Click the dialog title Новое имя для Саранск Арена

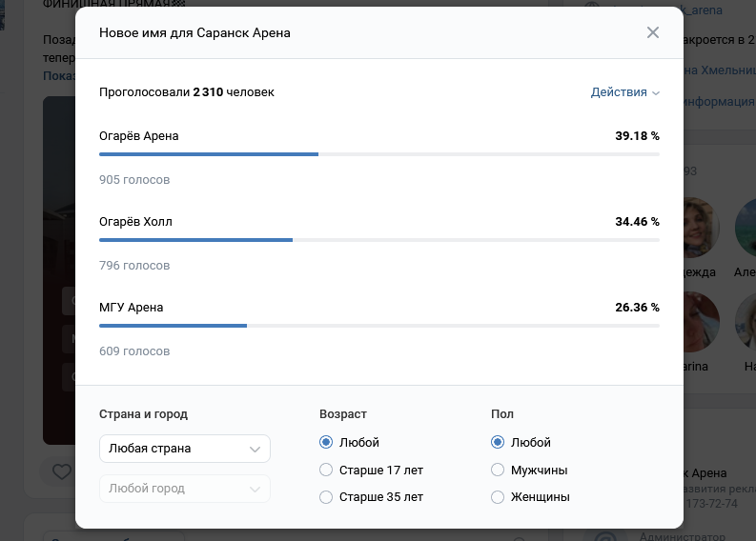point(194,32)
